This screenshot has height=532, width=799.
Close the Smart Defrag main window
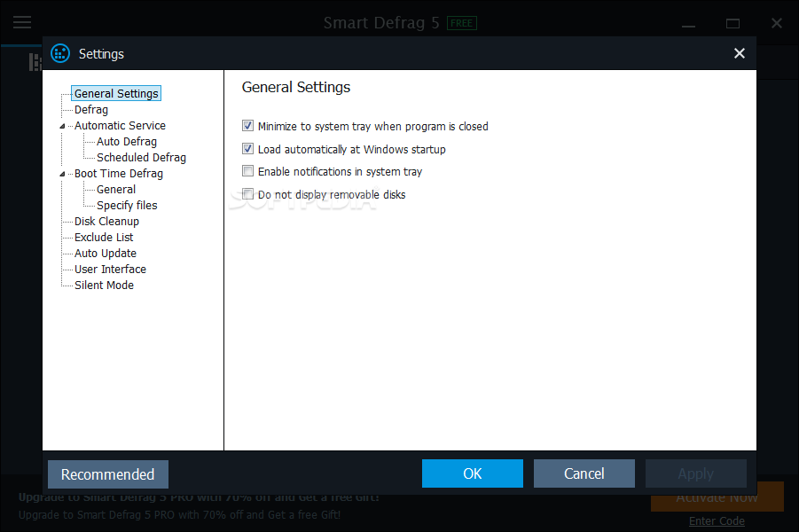pos(777,23)
